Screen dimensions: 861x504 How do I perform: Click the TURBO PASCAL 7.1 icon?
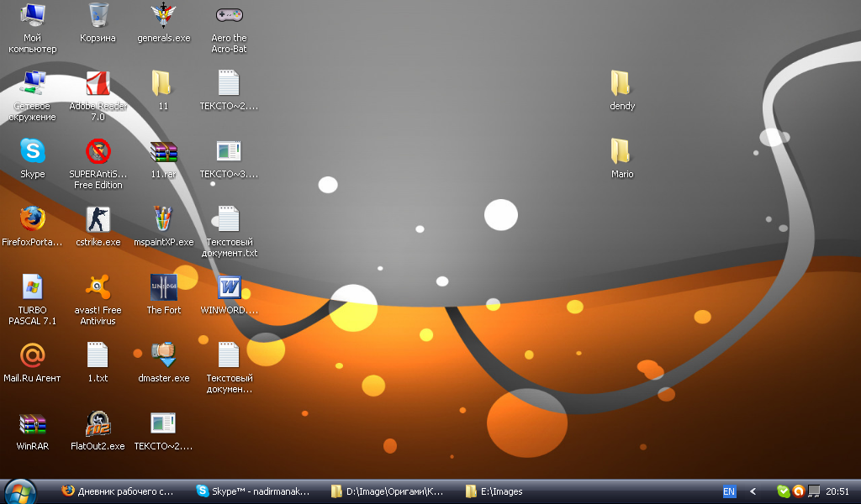32,288
